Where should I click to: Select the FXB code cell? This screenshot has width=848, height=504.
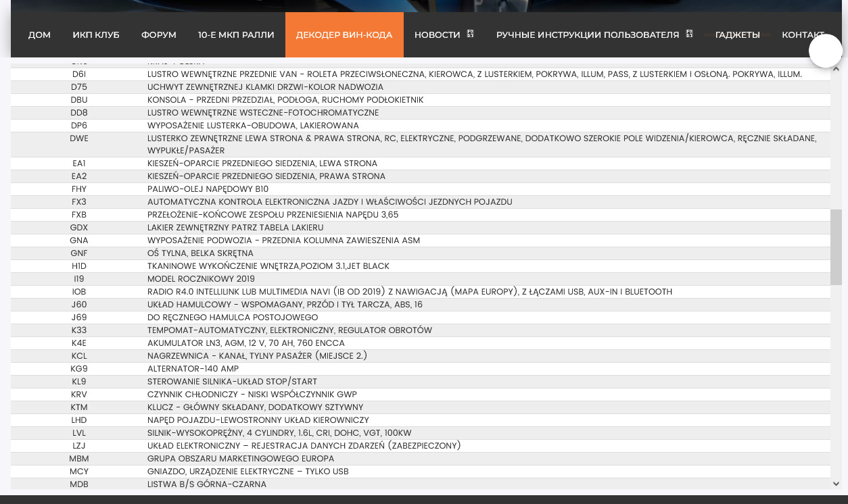point(79,215)
